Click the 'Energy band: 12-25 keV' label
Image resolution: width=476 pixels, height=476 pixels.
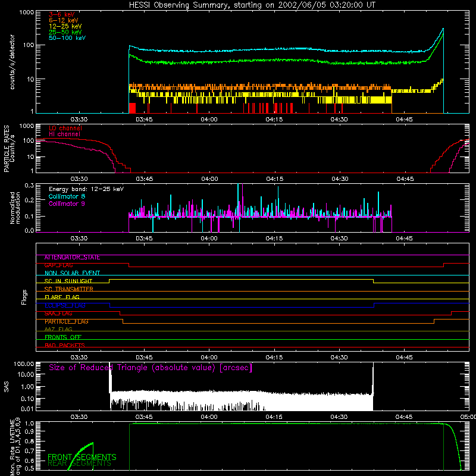pos(86,189)
